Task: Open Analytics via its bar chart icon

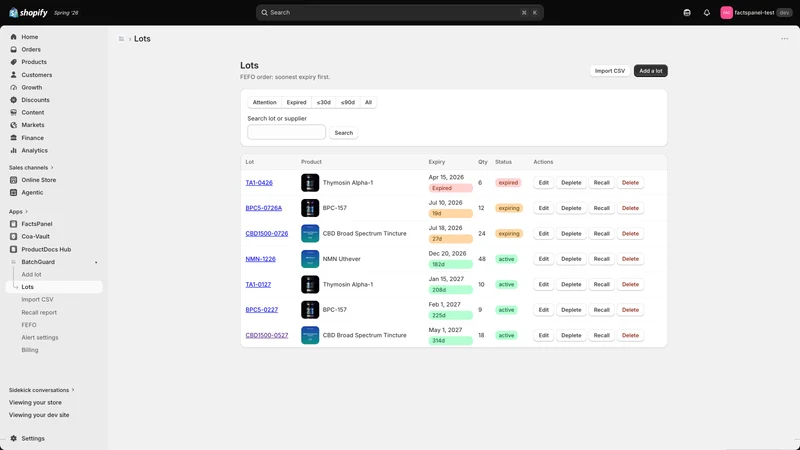Action: (x=14, y=151)
